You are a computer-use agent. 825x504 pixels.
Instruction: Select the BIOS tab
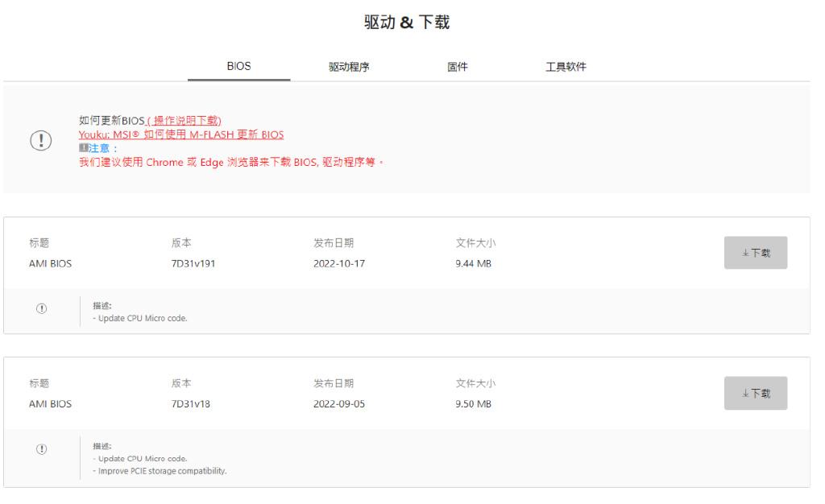pyautogui.click(x=239, y=67)
